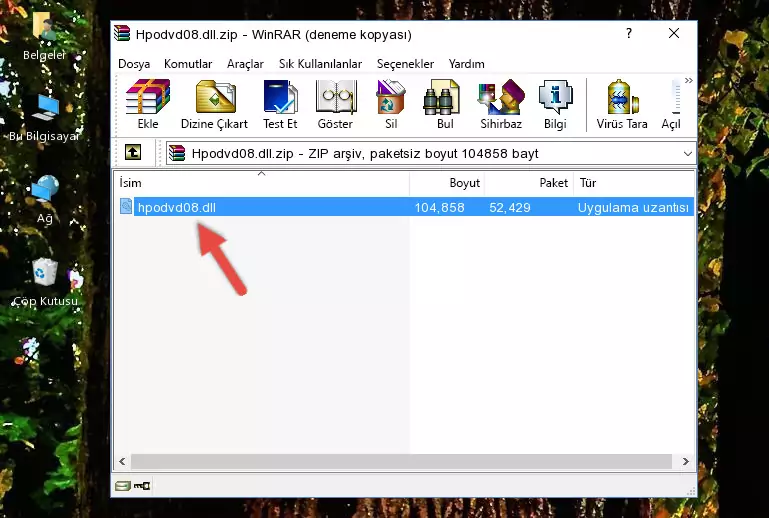
Task: Click horizontal scrollbar left arrow
Action: pos(123,461)
